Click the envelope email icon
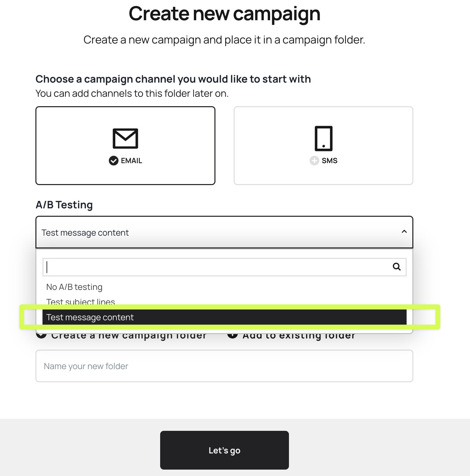Screen dimensions: 470x476 point(125,138)
